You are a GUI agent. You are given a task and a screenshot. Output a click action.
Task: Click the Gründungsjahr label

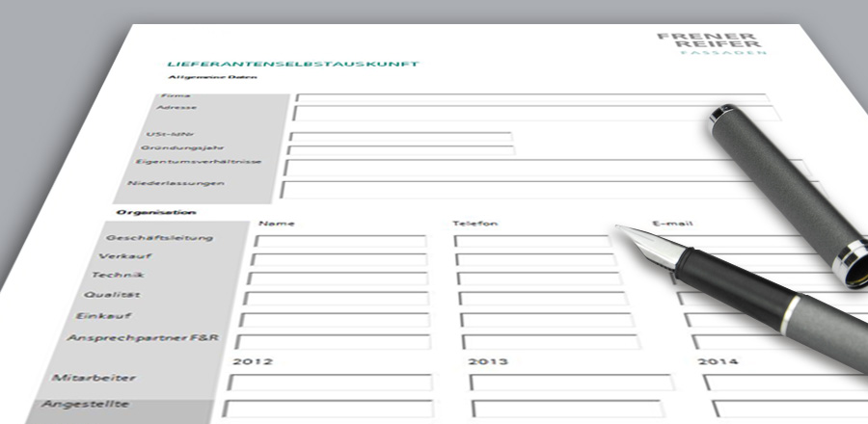pos(181,148)
